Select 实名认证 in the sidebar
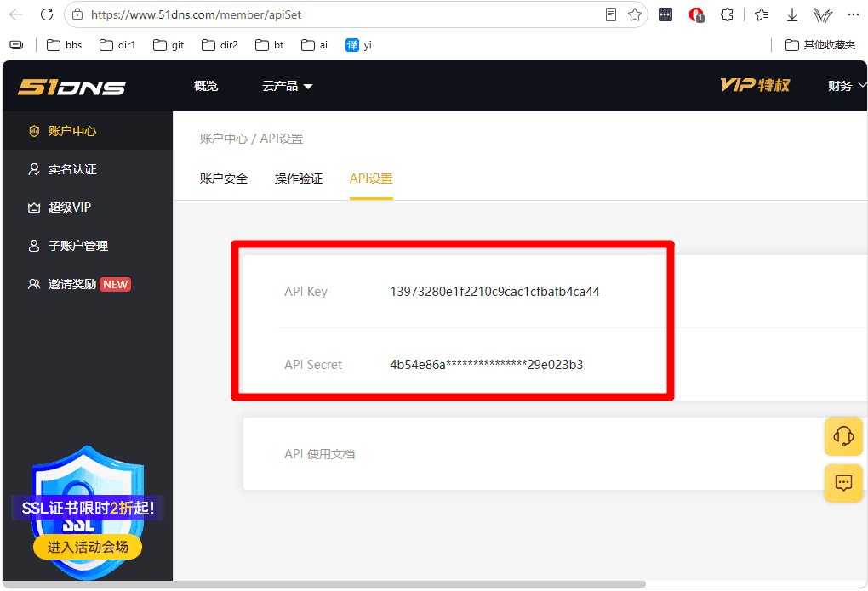Image resolution: width=868 pixels, height=591 pixels. click(88, 169)
